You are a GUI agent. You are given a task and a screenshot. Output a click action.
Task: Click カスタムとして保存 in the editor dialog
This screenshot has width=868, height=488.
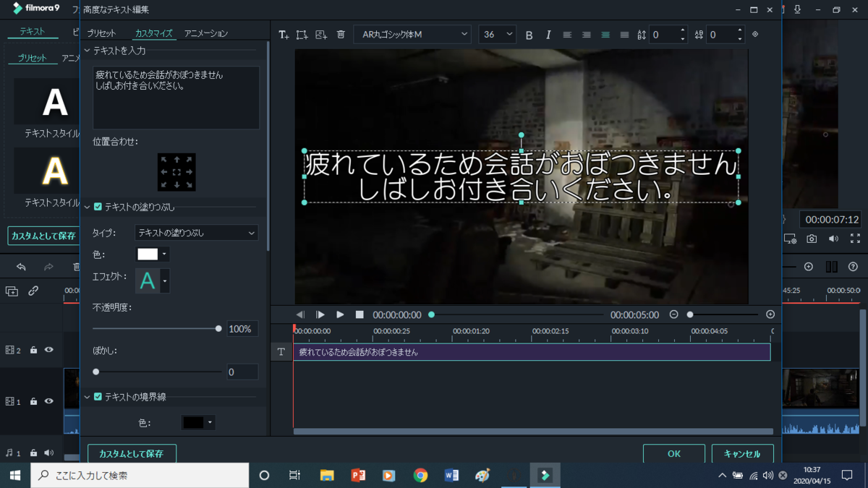[132, 454]
